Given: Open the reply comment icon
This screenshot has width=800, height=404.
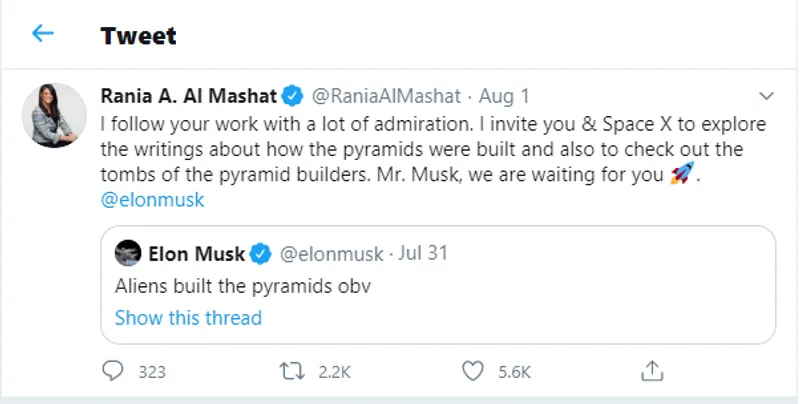Looking at the screenshot, I should tap(113, 371).
